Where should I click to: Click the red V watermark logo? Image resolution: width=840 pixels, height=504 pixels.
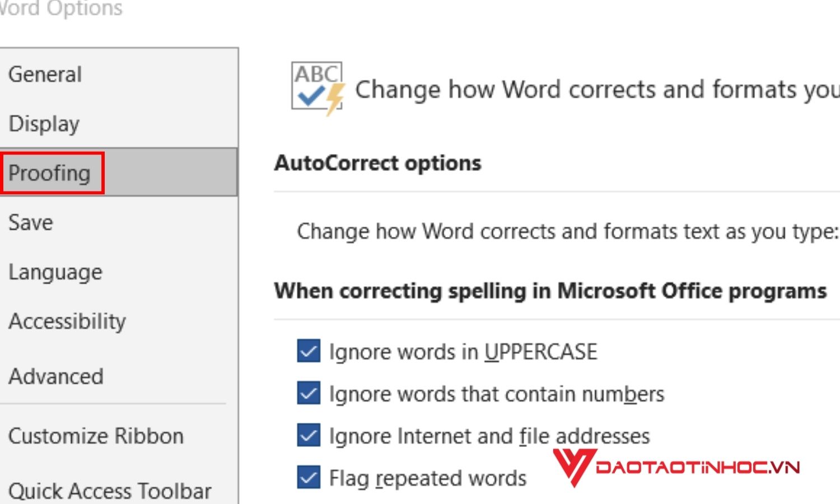point(572,466)
